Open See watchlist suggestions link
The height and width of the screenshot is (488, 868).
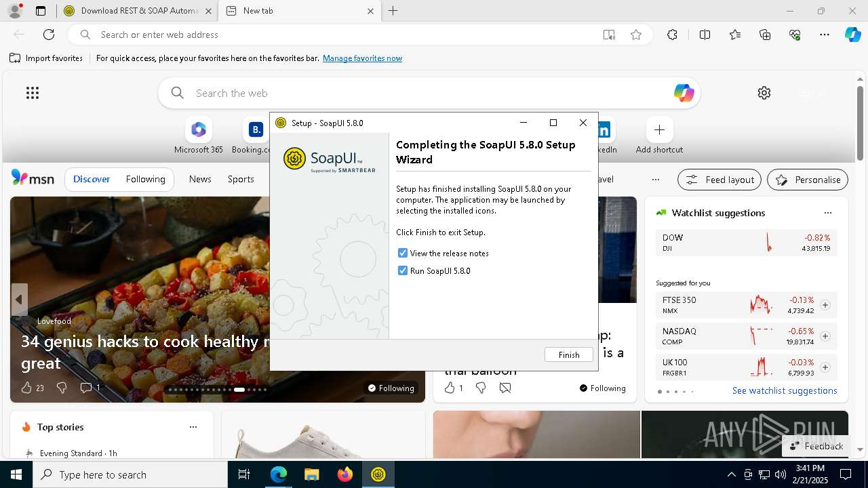(785, 390)
